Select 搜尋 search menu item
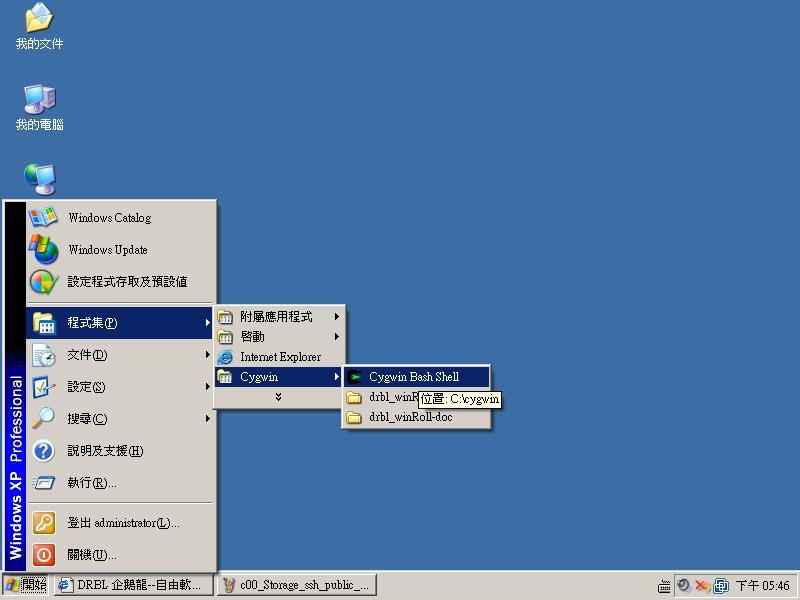800x600 pixels. click(x=87, y=419)
